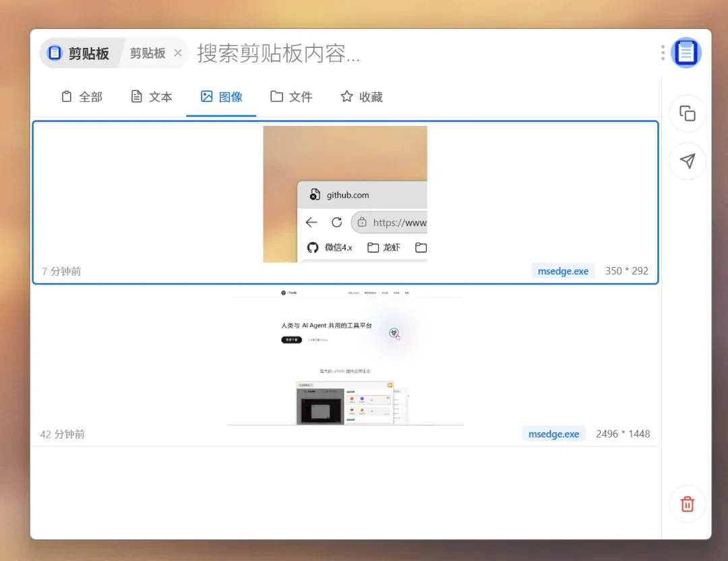Screen dimensions: 728x561
Task: Open the 文件 tab
Action: [x=291, y=96]
